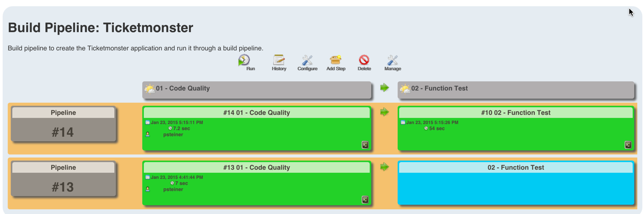Click green arrow in Pipeline #13 row
The height and width of the screenshot is (214, 644).
click(x=384, y=167)
